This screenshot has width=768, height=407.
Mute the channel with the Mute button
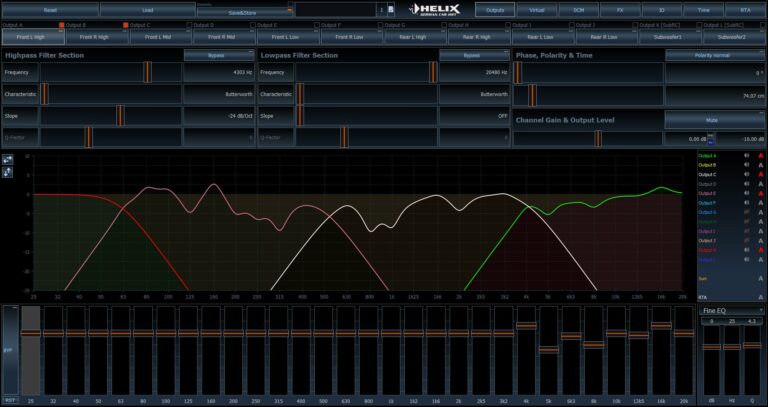coord(715,120)
